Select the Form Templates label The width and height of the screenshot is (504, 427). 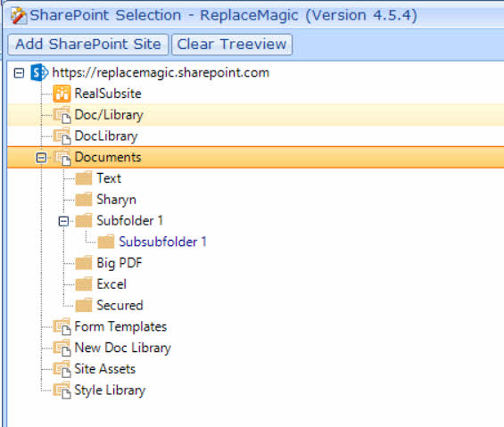[x=120, y=327]
